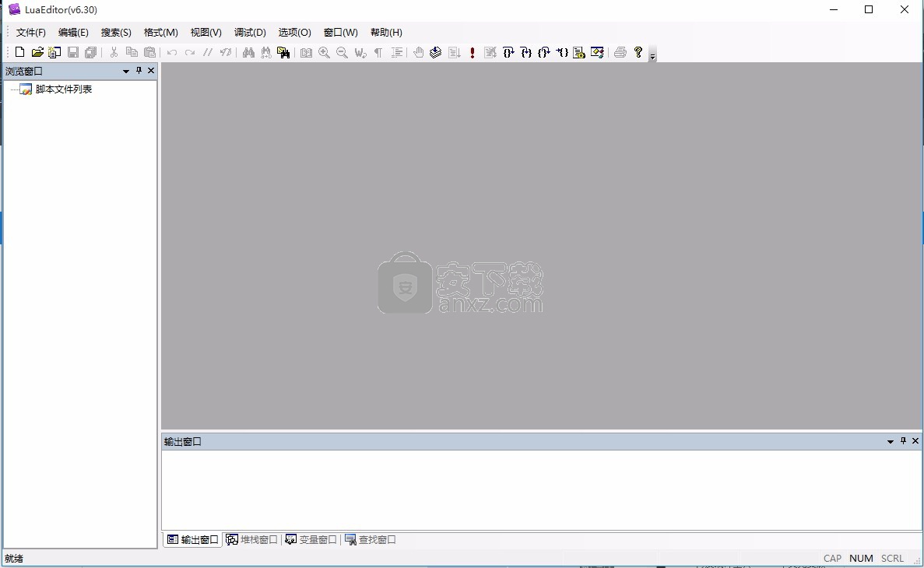Viewport: 924px width, 568px height.
Task: Switch to the 输出窗口 tab
Action: (193, 540)
